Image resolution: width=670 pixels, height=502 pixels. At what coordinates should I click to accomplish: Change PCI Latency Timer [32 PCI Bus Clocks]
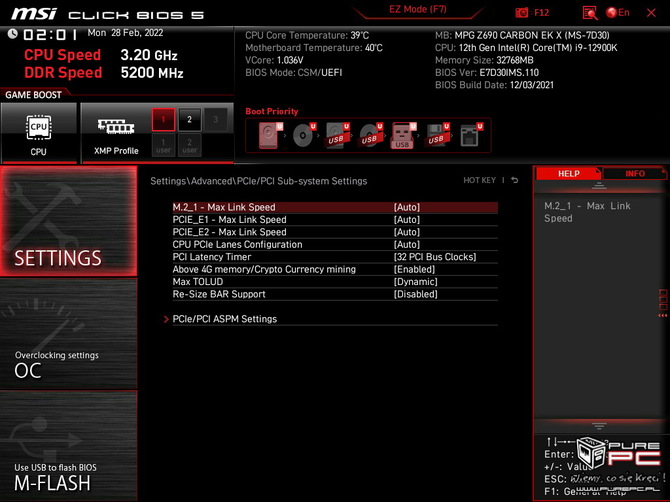pyautogui.click(x=435, y=257)
